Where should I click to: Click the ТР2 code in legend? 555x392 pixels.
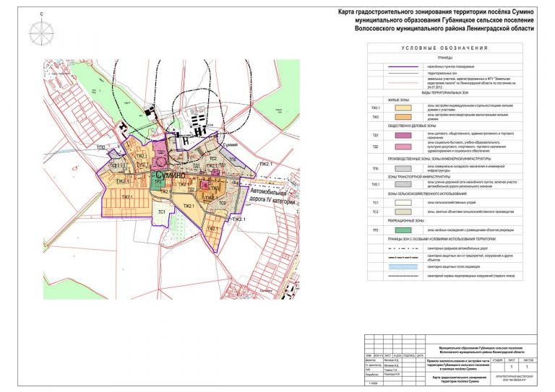tap(376, 230)
